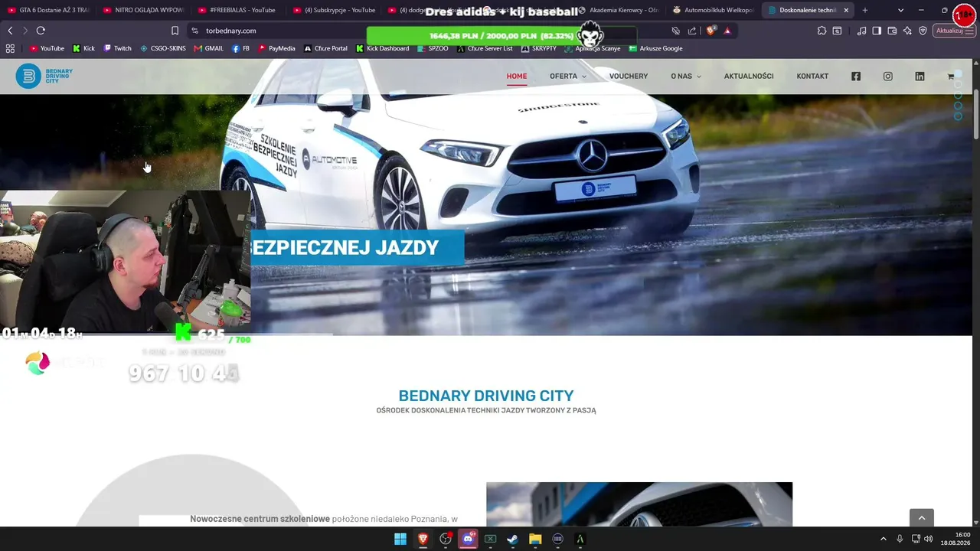Screen dimensions: 980x551
Task: Open the browser main hamburger menu
Action: click(x=969, y=31)
